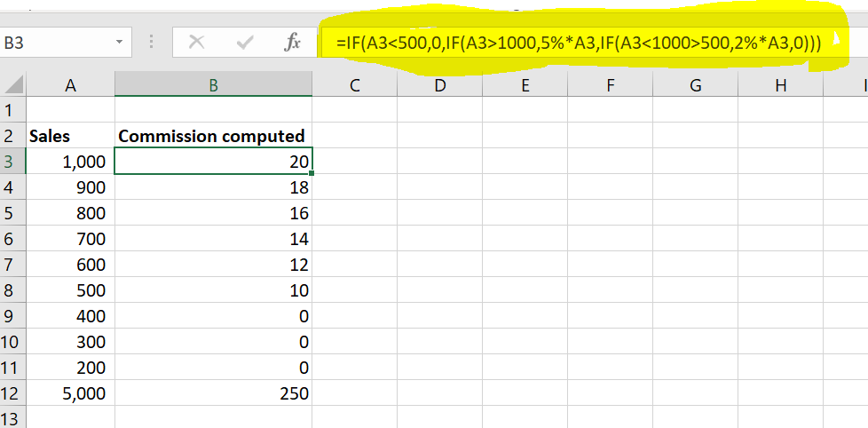Select sales cell containing 800
868x428 pixels.
pyautogui.click(x=70, y=212)
